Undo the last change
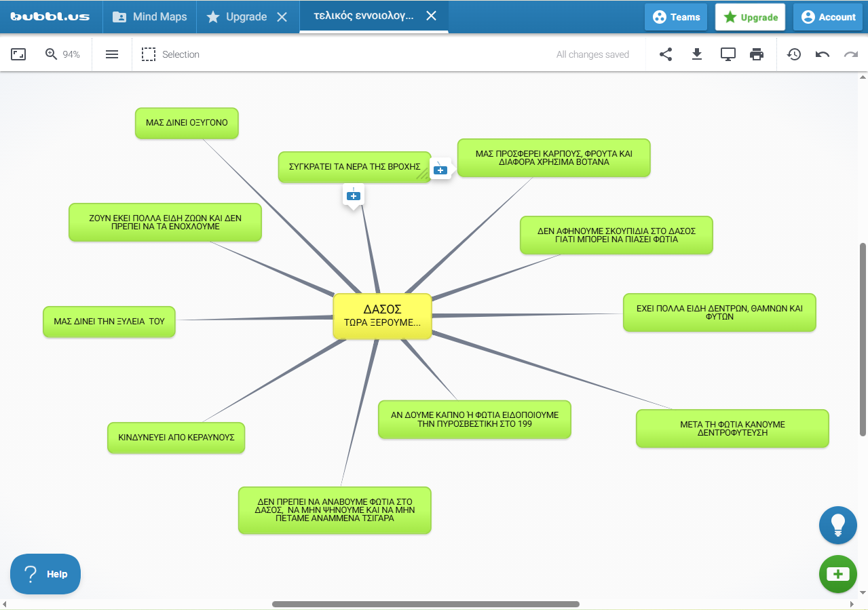The height and width of the screenshot is (610, 868). 823,54
